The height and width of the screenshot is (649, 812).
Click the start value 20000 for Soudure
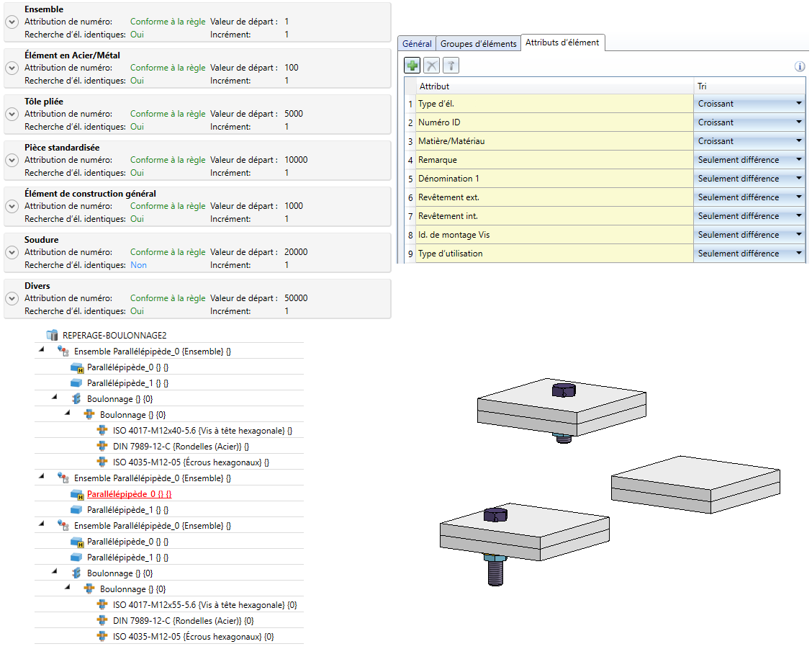tap(296, 252)
